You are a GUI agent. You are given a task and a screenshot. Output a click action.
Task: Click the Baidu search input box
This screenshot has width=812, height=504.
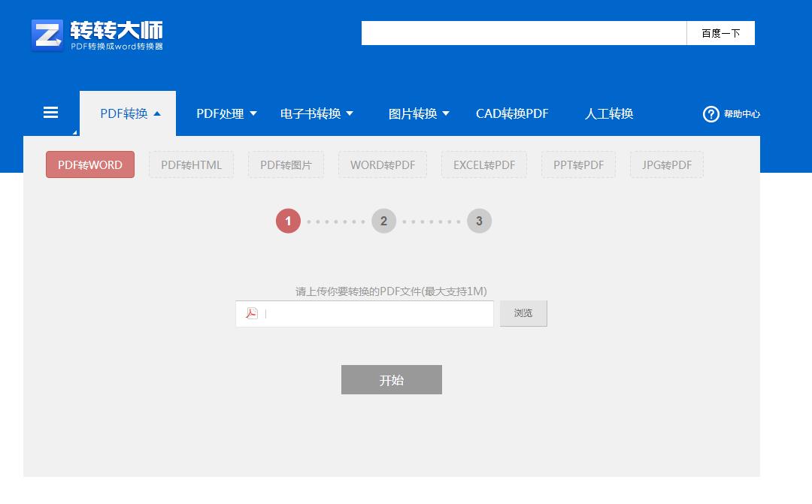(x=523, y=32)
